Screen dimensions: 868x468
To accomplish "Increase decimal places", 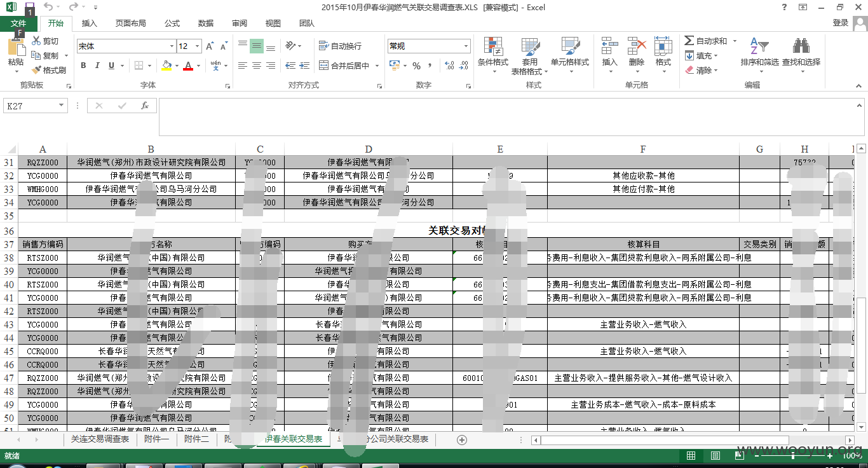I will [x=449, y=65].
